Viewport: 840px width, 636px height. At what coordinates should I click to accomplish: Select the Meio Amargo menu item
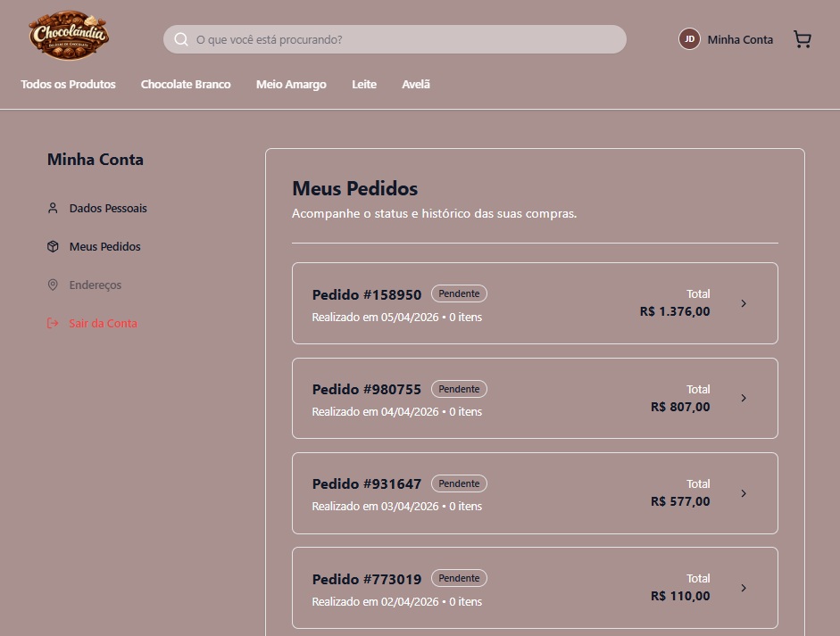click(x=291, y=84)
